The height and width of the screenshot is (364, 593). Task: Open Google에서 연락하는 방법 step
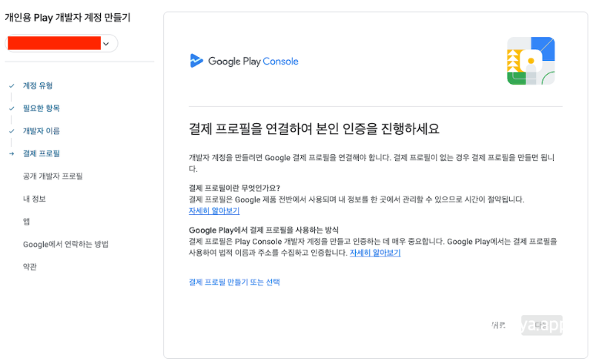click(65, 244)
